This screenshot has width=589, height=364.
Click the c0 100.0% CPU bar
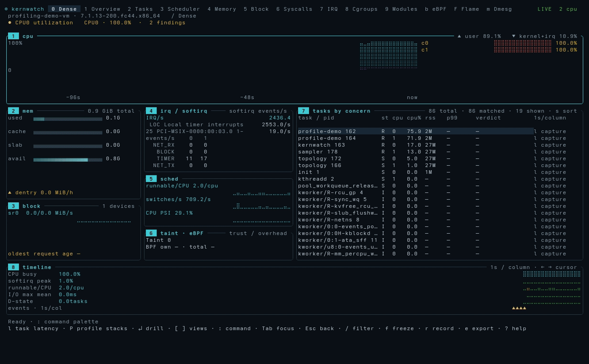(523, 43)
